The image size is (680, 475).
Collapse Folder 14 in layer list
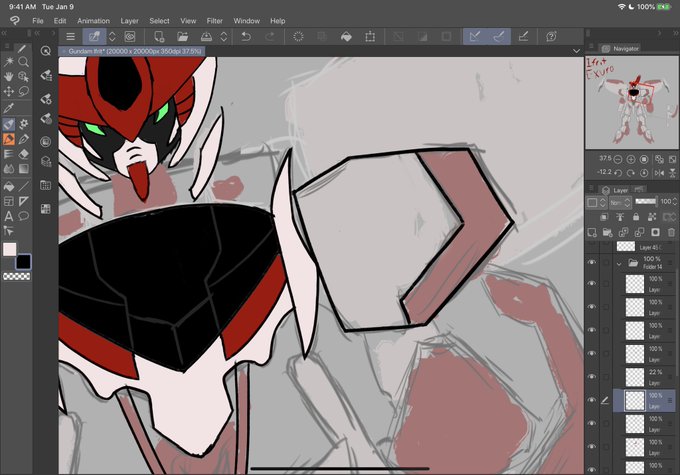click(619, 263)
